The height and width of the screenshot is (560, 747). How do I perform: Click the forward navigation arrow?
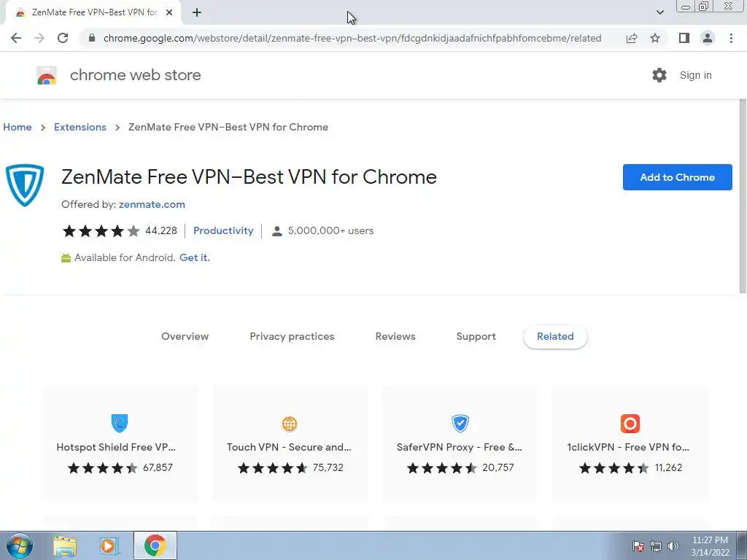pyautogui.click(x=39, y=38)
